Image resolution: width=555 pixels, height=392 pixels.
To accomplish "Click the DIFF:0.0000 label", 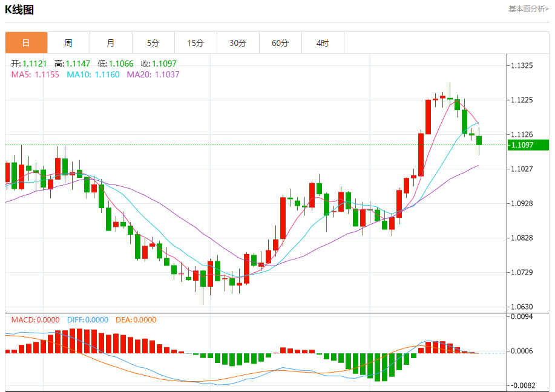I will click(88, 320).
